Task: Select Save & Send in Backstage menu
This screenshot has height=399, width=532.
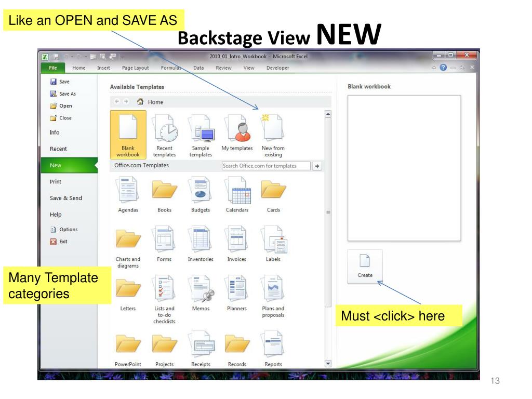Action: [66, 198]
